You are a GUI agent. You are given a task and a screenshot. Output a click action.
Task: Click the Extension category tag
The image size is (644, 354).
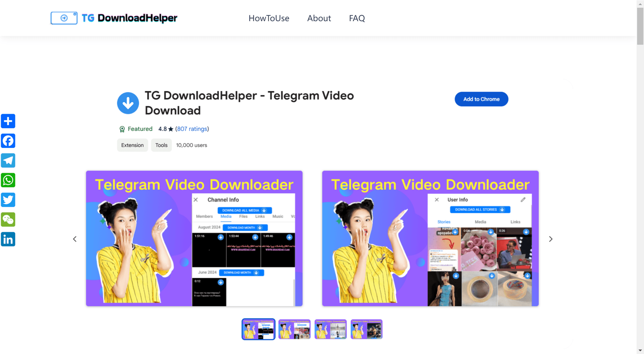pyautogui.click(x=132, y=145)
